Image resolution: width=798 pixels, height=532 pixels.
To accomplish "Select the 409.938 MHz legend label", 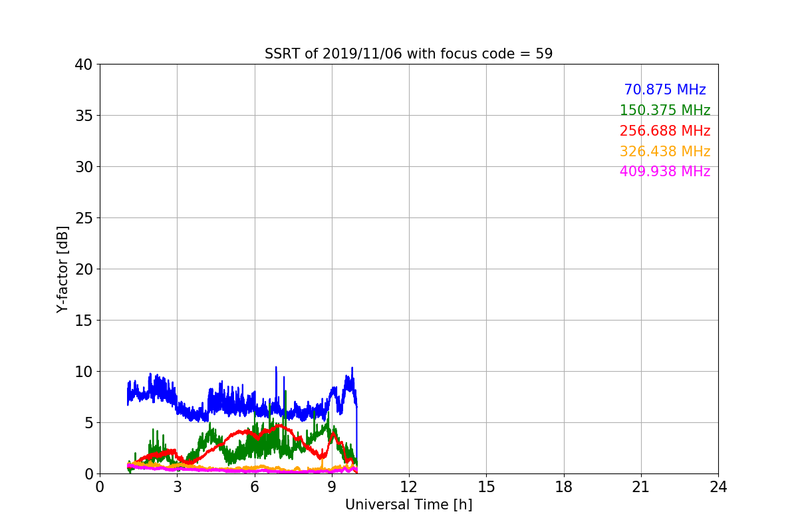I will [665, 172].
